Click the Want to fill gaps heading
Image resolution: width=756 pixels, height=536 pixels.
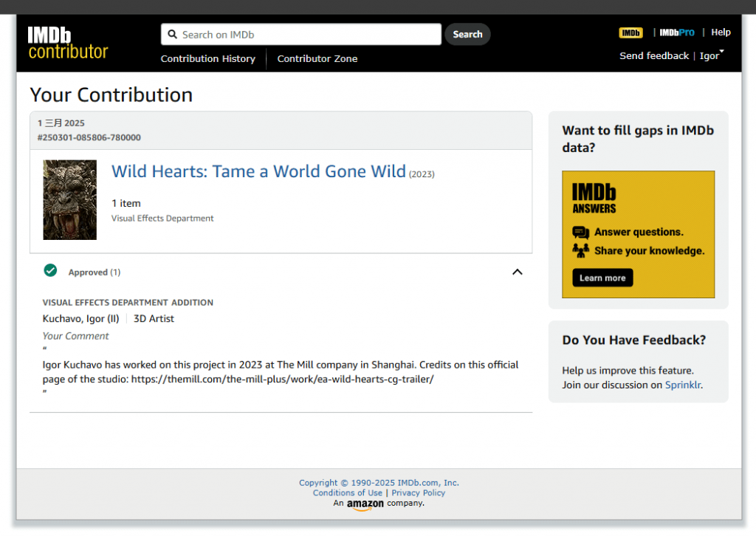(x=638, y=139)
